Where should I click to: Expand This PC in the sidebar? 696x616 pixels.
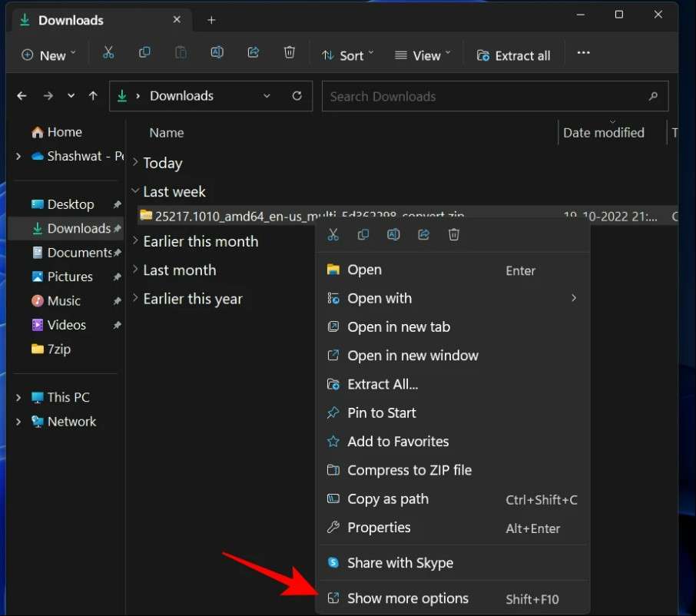coord(18,398)
